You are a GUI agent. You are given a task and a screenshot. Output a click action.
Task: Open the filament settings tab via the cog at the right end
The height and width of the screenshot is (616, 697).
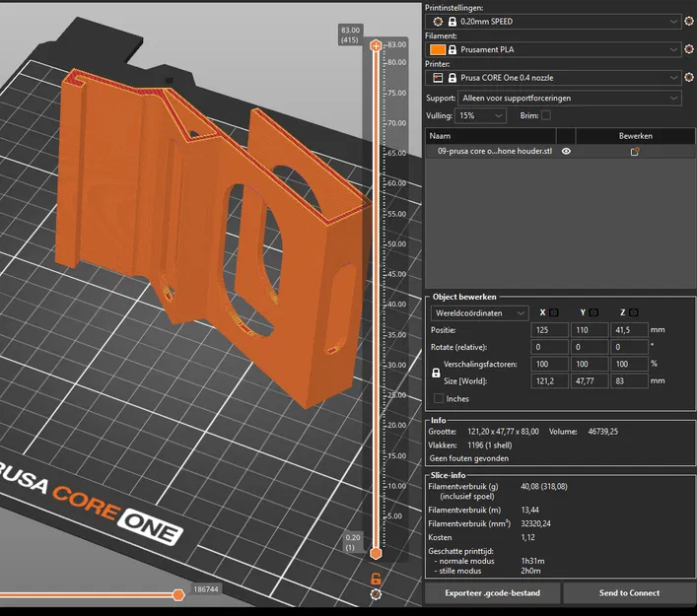[689, 49]
